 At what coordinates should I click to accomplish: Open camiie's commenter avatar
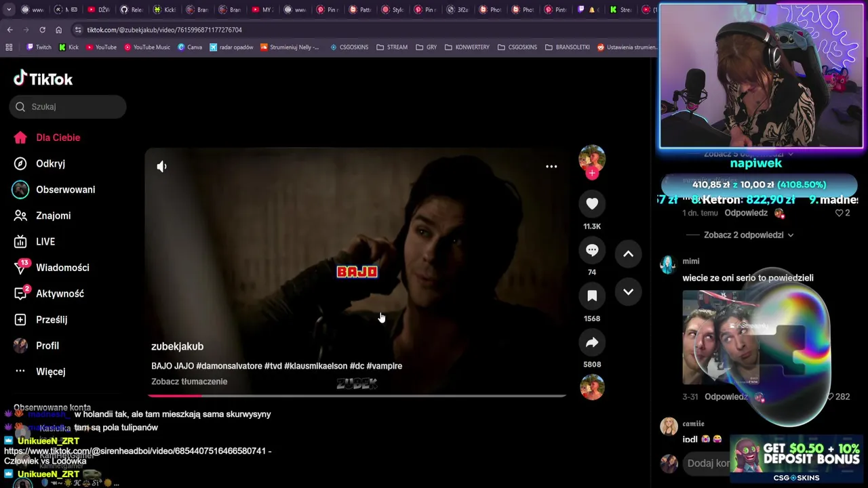click(669, 426)
